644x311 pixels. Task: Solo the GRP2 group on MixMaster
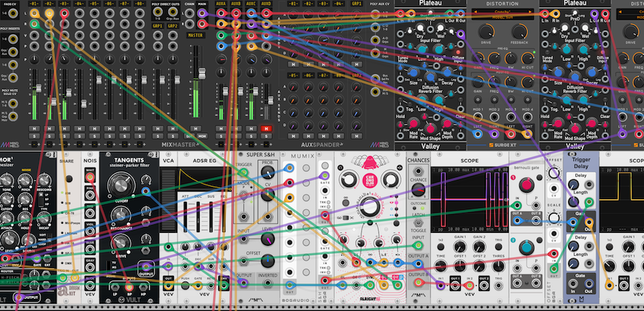(173, 135)
